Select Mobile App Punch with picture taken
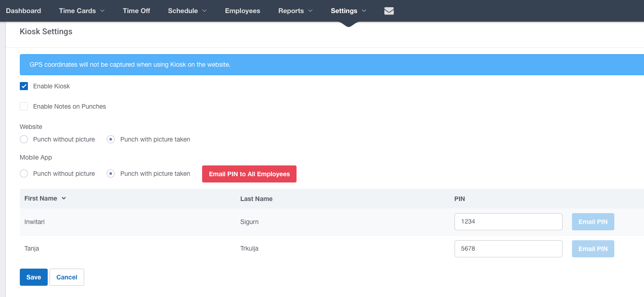Image resolution: width=644 pixels, height=297 pixels. coord(111,174)
